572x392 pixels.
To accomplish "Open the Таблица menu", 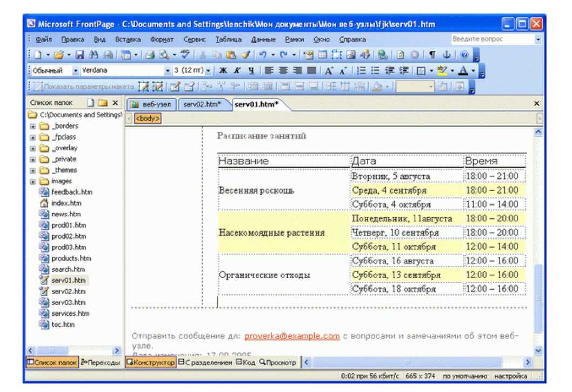I will 228,39.
